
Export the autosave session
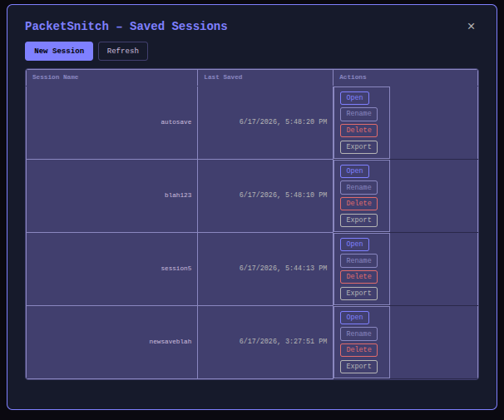358,147
